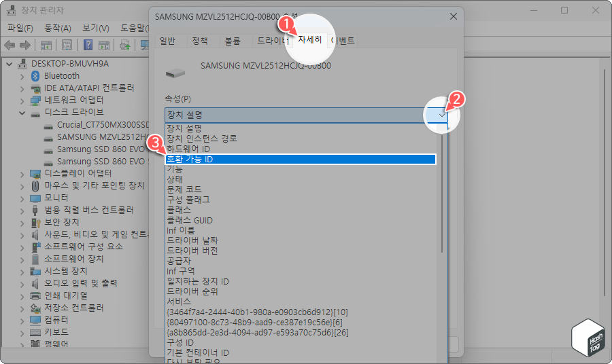This screenshot has height=364, width=612.
Task: Expand the IDE ATA/ATAPI 컨트롤러 category
Action: point(22,88)
